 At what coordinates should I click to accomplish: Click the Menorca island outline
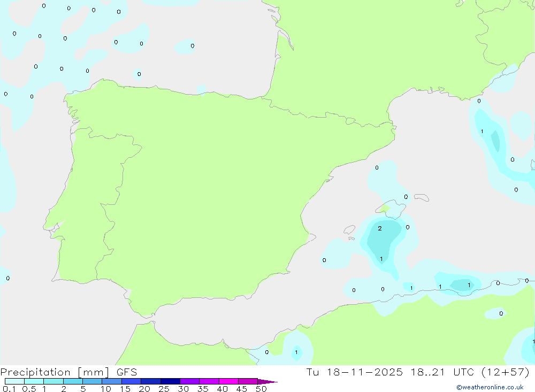pyautogui.click(x=422, y=197)
